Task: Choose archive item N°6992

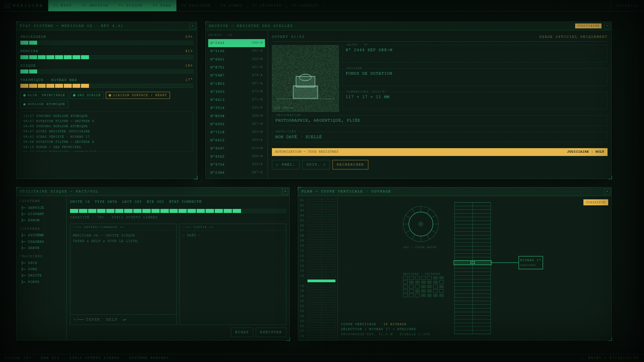Action: (x=237, y=124)
